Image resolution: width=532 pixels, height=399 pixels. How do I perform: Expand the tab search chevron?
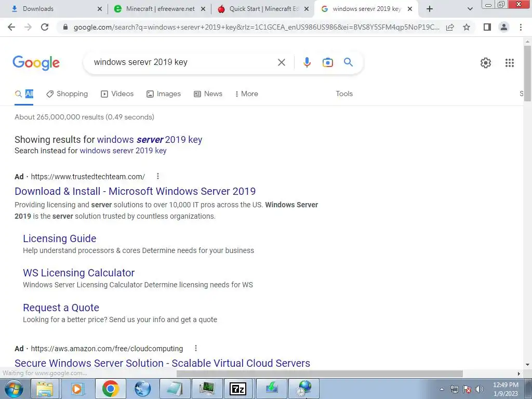pyautogui.click(x=470, y=9)
